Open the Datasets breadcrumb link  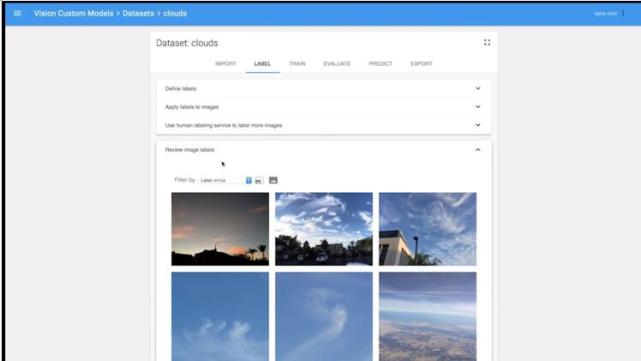tap(138, 13)
